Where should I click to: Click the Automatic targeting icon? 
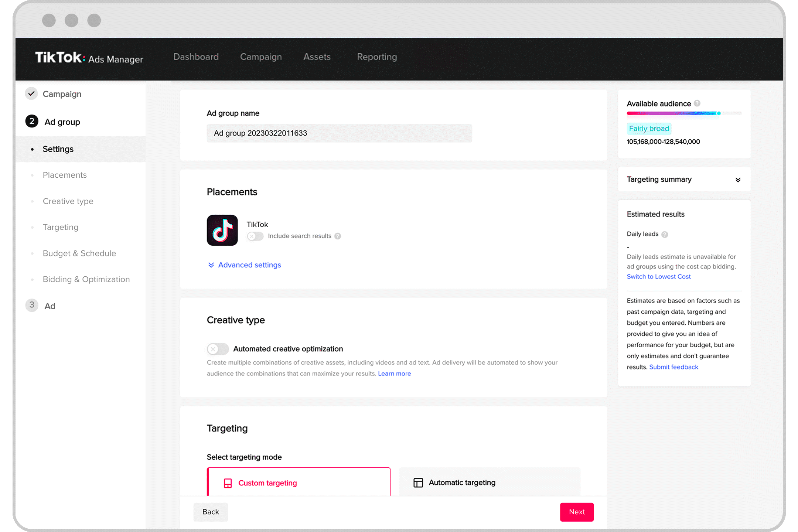point(419,482)
